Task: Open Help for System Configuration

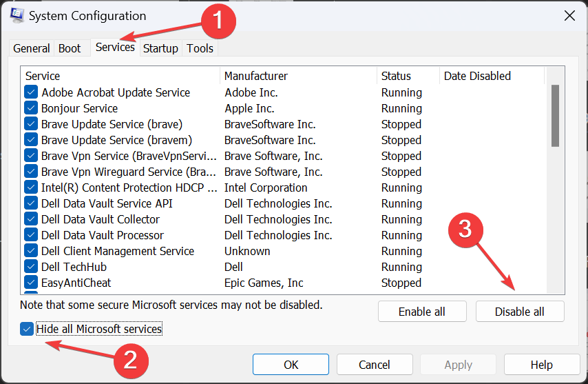Action: tap(541, 365)
